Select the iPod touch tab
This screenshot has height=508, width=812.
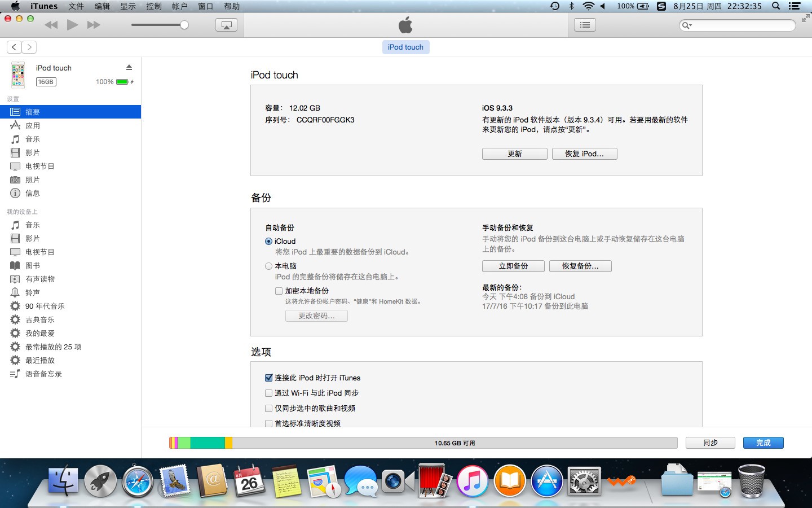(x=405, y=47)
